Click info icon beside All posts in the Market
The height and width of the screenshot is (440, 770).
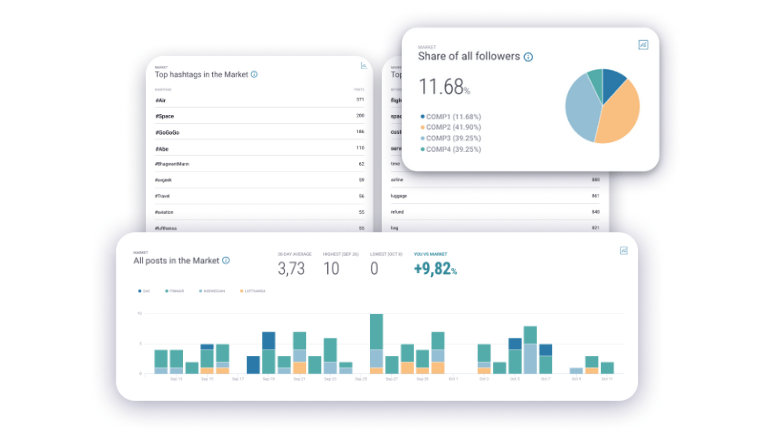pos(226,260)
